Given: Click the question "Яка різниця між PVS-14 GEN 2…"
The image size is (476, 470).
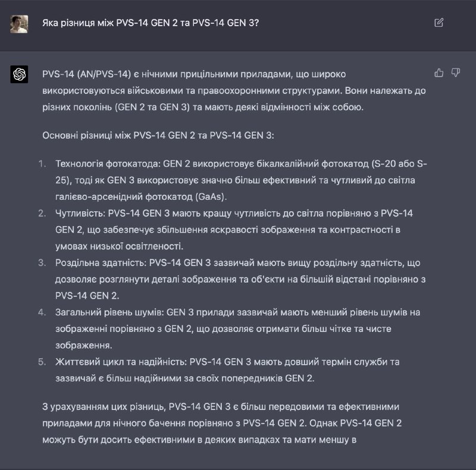Looking at the screenshot, I should click(x=151, y=23).
